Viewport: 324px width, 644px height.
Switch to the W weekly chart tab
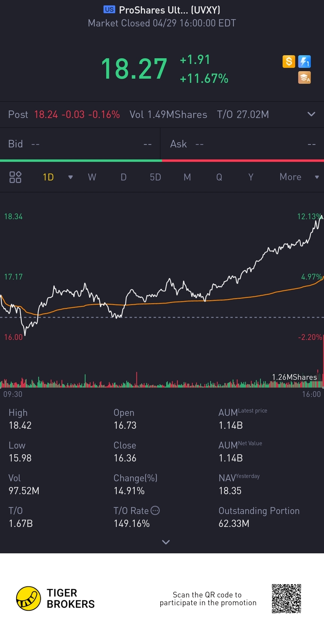pos(92,177)
